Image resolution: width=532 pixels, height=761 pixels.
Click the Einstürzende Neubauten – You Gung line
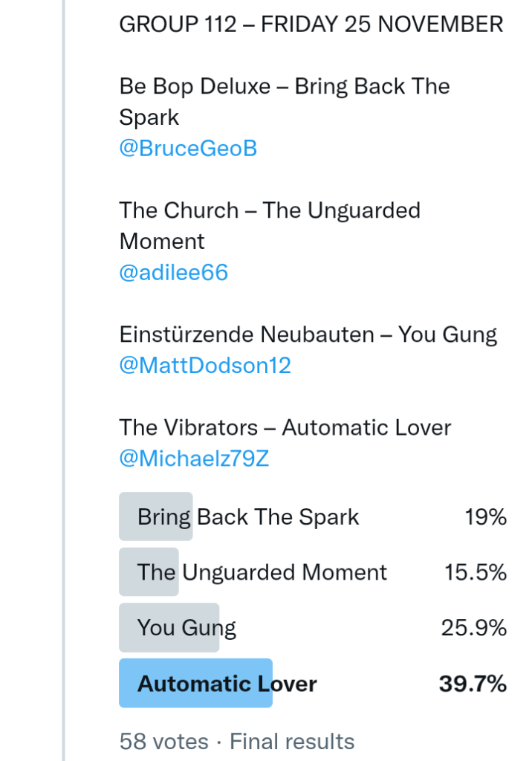pos(308,334)
